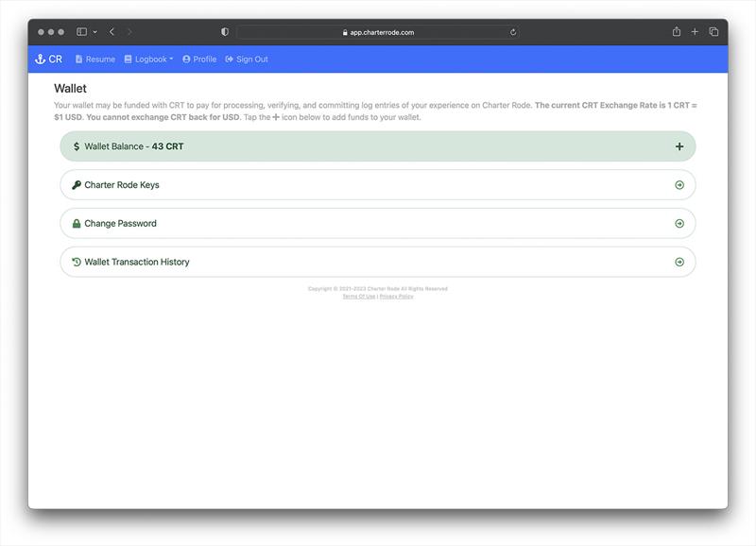Screen dimensions: 756x546
Task: Open a new browser tab
Action: pyautogui.click(x=695, y=32)
